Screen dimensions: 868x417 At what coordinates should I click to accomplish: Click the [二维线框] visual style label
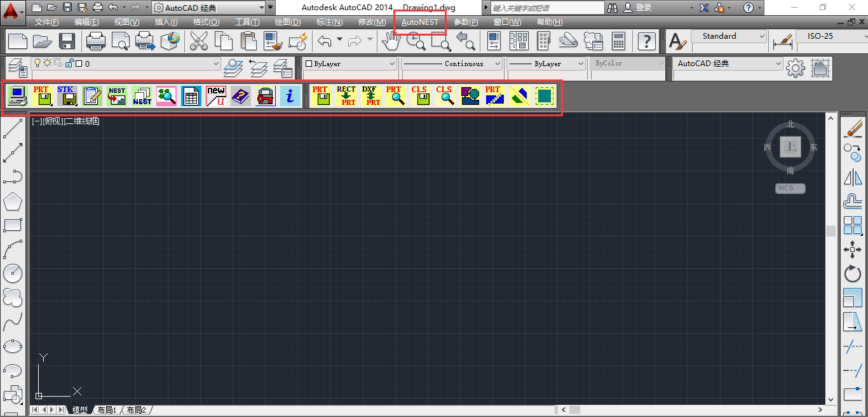coord(82,121)
